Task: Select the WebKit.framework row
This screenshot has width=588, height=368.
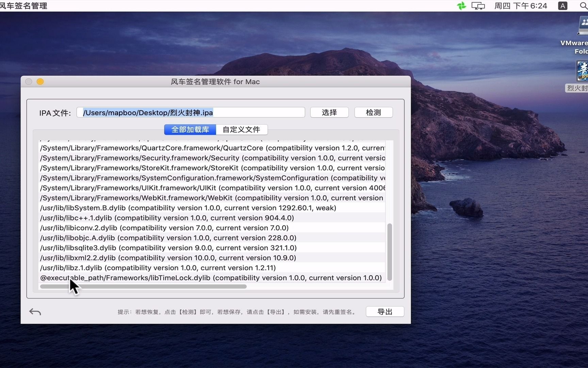Action: pyautogui.click(x=212, y=198)
